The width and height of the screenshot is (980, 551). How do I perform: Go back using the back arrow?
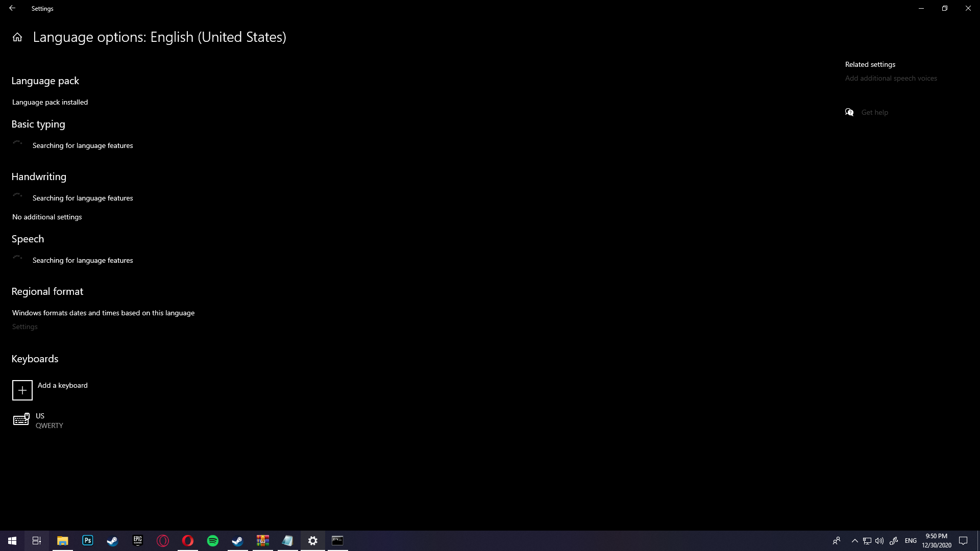(12, 8)
